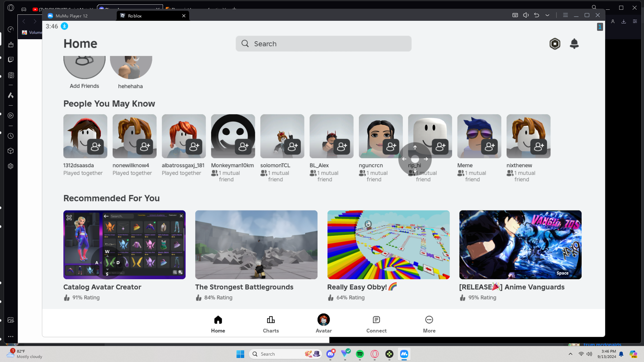Send friend request to nguncrcn

click(x=391, y=146)
